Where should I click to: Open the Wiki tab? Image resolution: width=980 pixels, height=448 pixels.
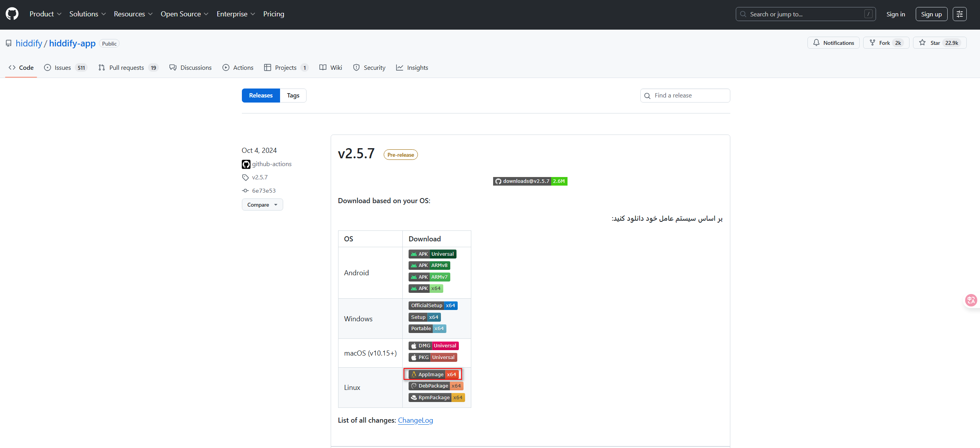tap(331, 67)
